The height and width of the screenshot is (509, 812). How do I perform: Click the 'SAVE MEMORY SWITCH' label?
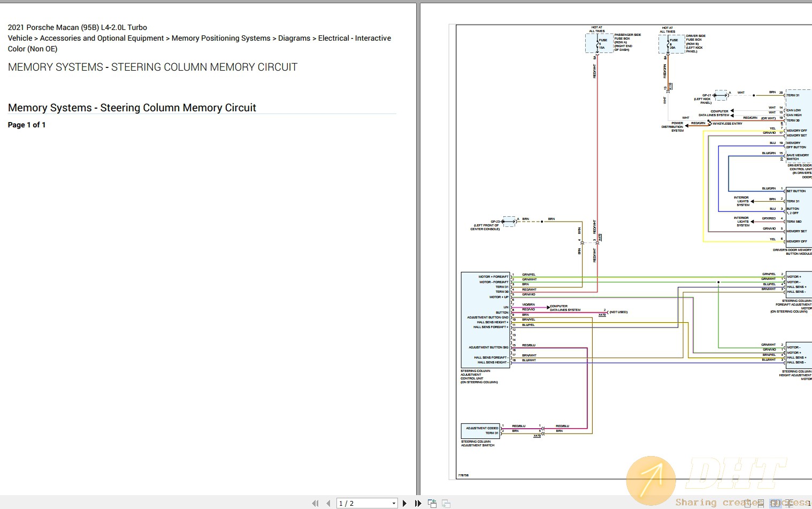(798, 157)
